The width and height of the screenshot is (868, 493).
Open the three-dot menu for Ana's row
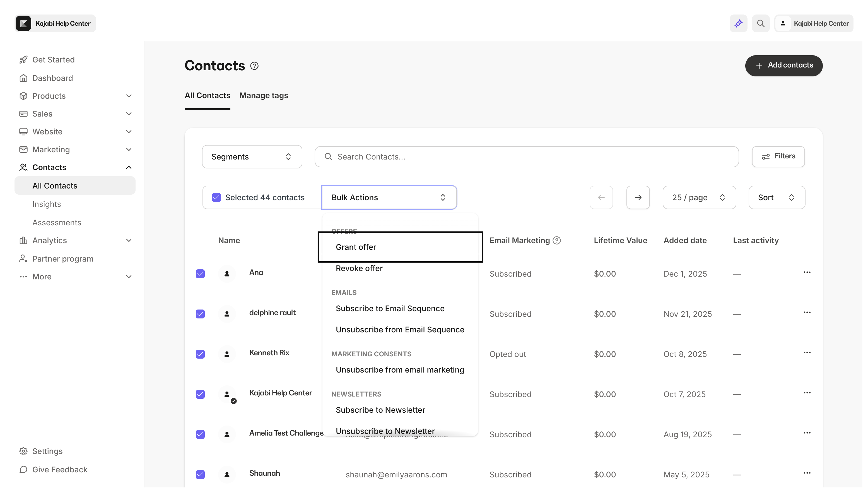pos(807,273)
